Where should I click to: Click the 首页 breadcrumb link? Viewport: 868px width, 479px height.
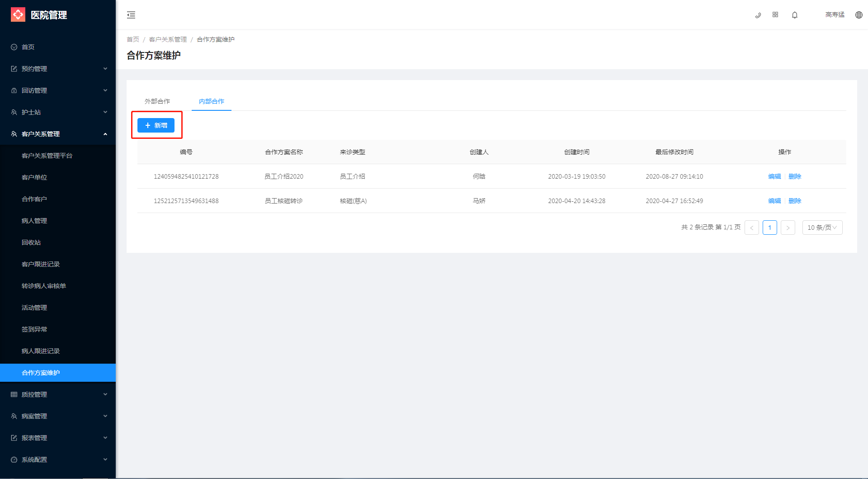point(133,39)
